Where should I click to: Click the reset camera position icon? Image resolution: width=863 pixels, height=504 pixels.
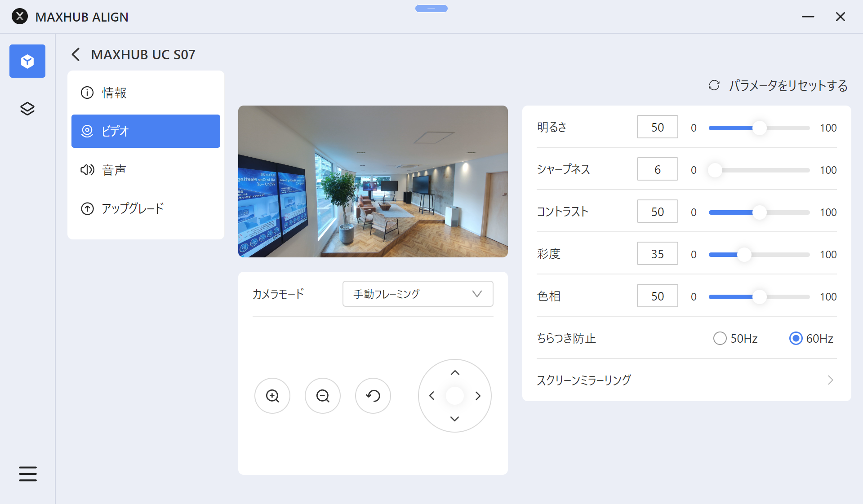coord(373,396)
